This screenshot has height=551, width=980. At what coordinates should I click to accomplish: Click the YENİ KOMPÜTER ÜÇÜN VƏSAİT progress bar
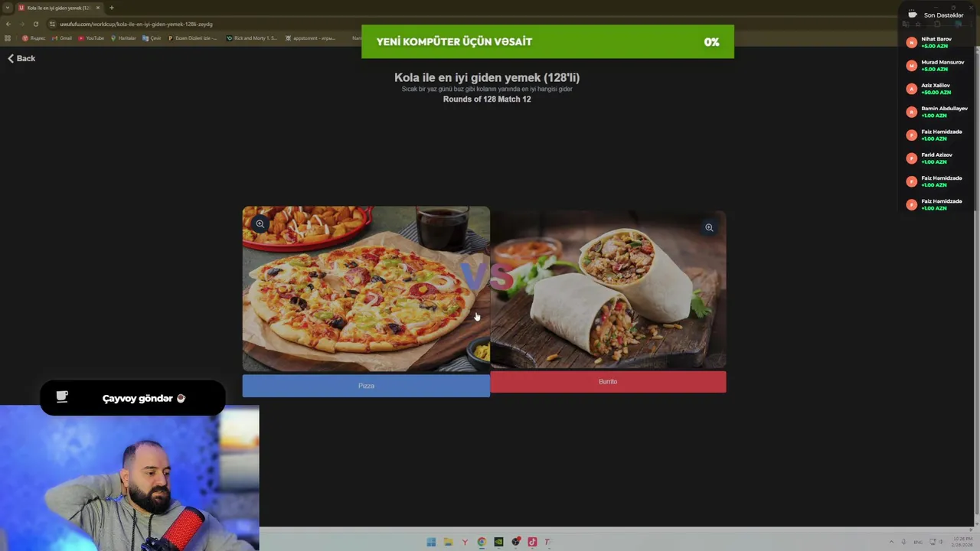[547, 41]
